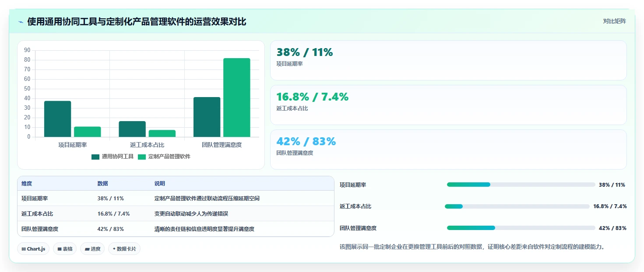Click the 数据卡片 tag
The width and height of the screenshot is (644, 272).
[x=124, y=249]
